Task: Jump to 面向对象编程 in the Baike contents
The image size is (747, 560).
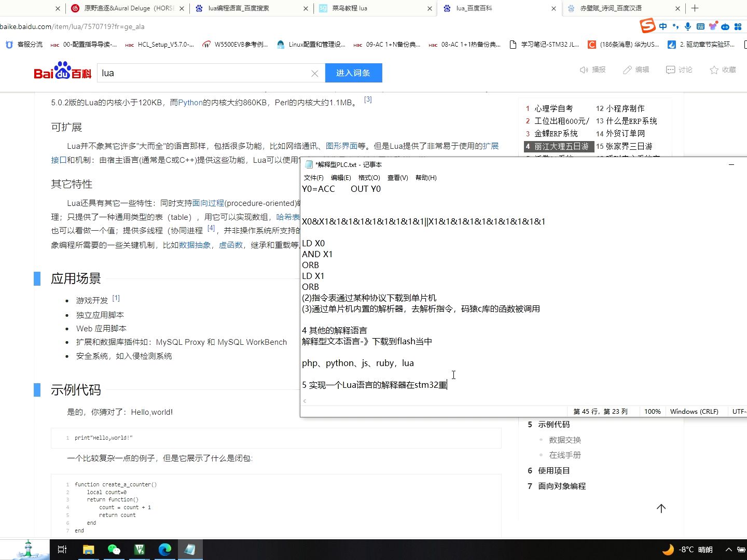Action: coord(562,486)
